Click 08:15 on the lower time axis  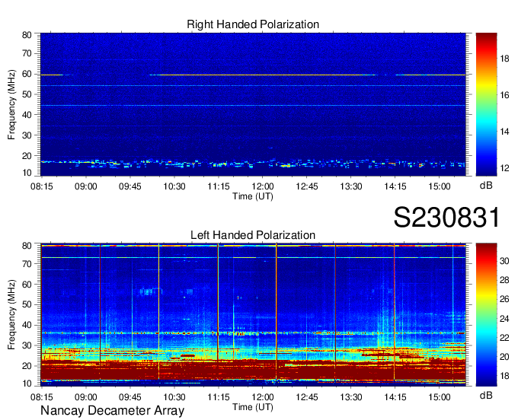point(42,397)
